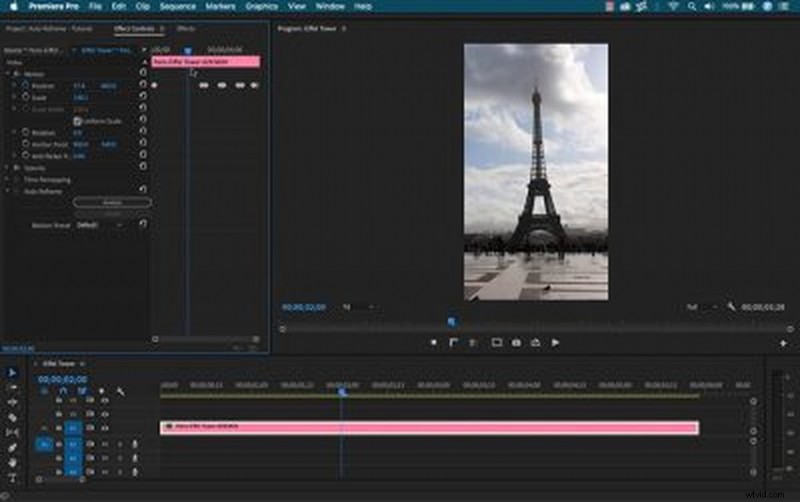Open the Full playback resolution dropdown
Screen dimensions: 800x502
[x=702, y=307]
